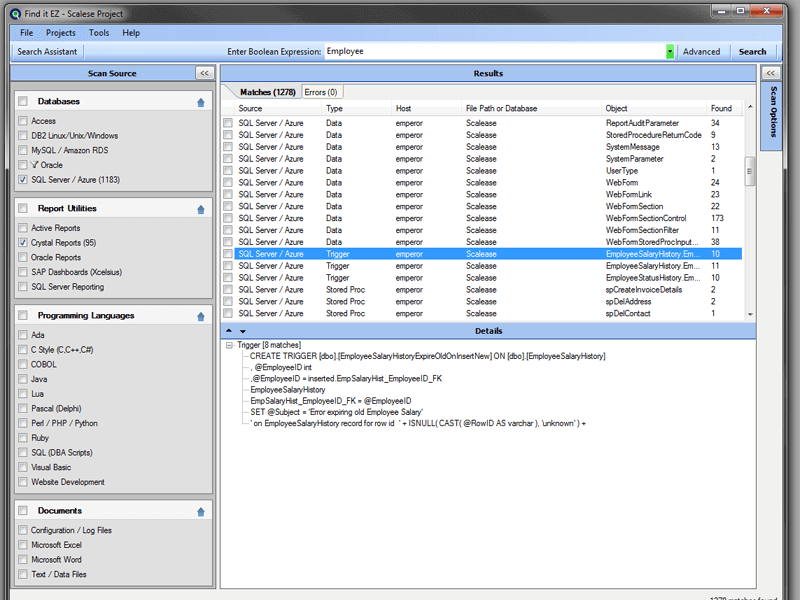This screenshot has height=600, width=800.
Task: Sort results by the Source column header
Action: (278, 108)
